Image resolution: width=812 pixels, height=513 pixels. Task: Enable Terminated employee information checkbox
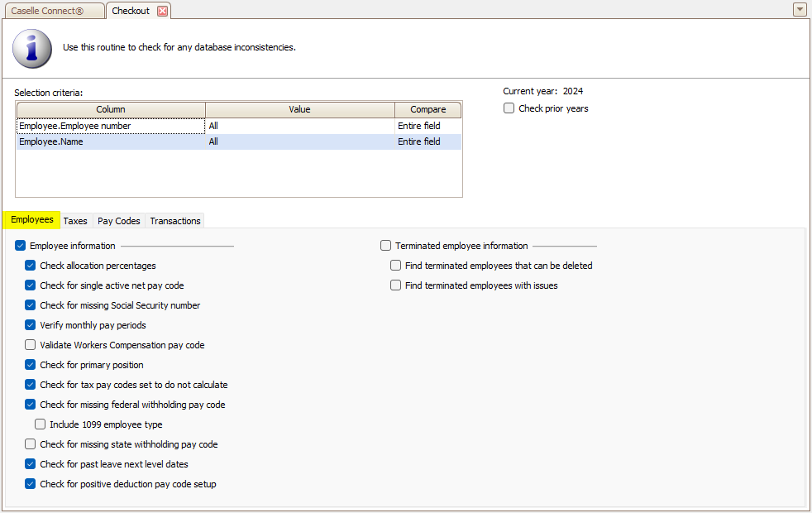pyautogui.click(x=386, y=246)
